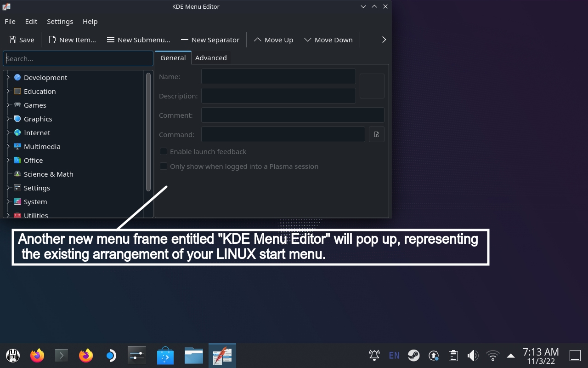The width and height of the screenshot is (588, 368).
Task: Expand the System category
Action: [8, 201]
